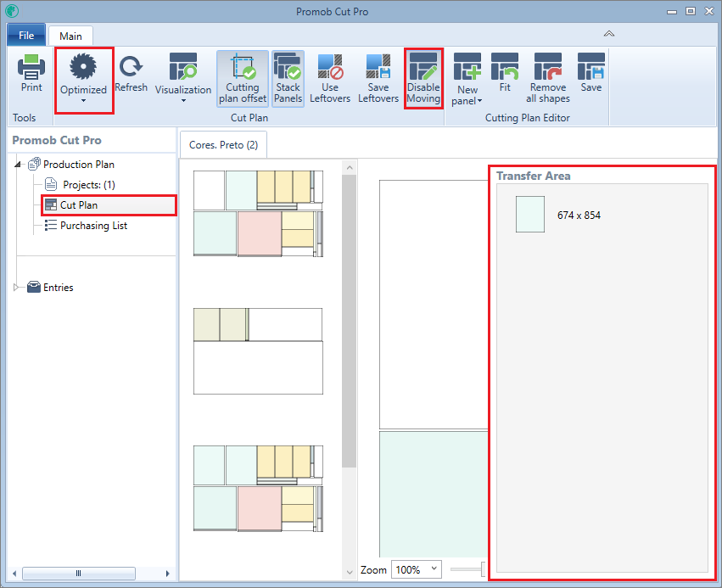Expand the Entries tree node
This screenshot has width=722, height=588.
click(17, 288)
